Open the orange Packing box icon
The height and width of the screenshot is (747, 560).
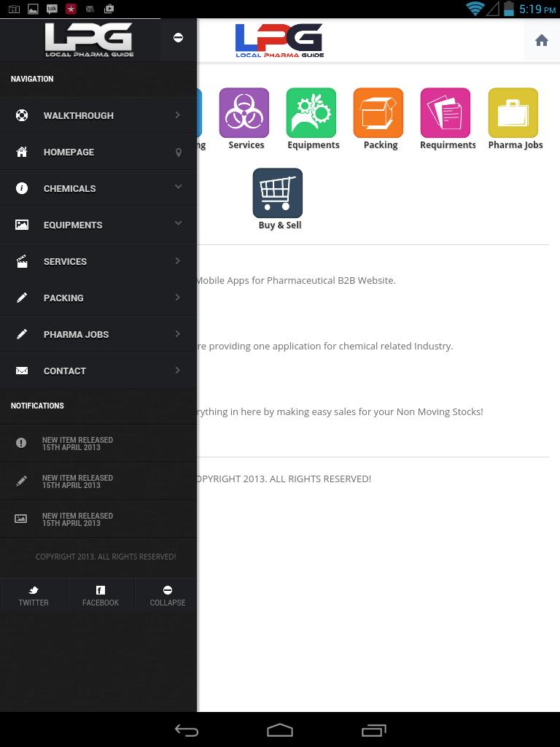click(378, 113)
